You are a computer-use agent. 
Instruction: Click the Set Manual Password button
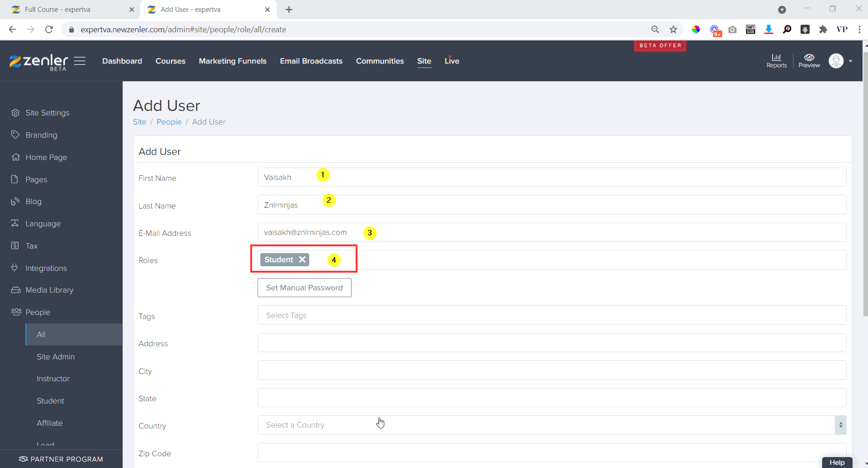304,287
